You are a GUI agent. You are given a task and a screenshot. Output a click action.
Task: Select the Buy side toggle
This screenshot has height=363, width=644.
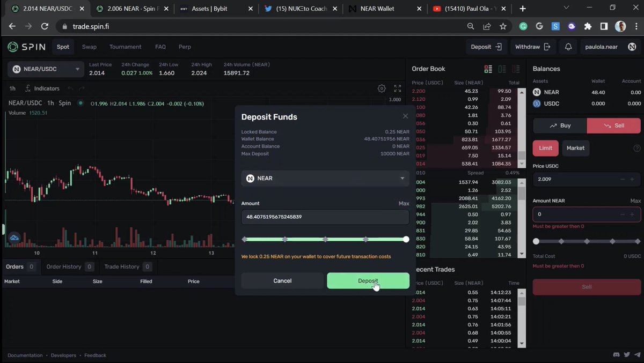click(x=560, y=125)
